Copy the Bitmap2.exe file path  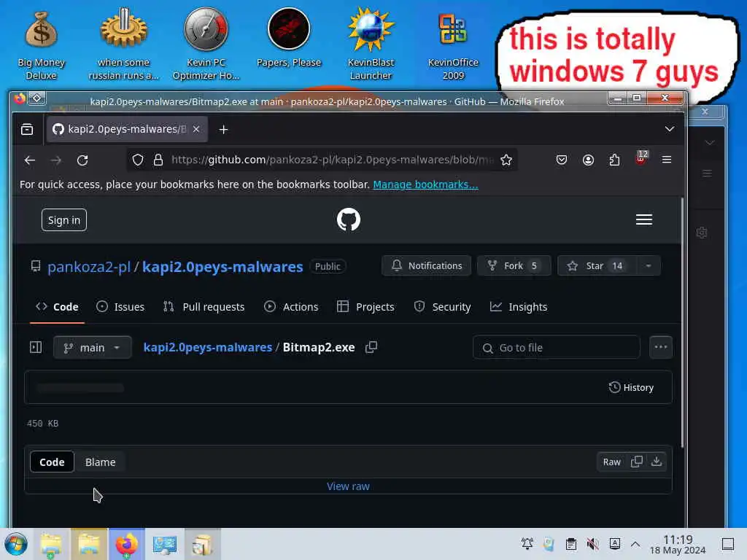(x=371, y=347)
